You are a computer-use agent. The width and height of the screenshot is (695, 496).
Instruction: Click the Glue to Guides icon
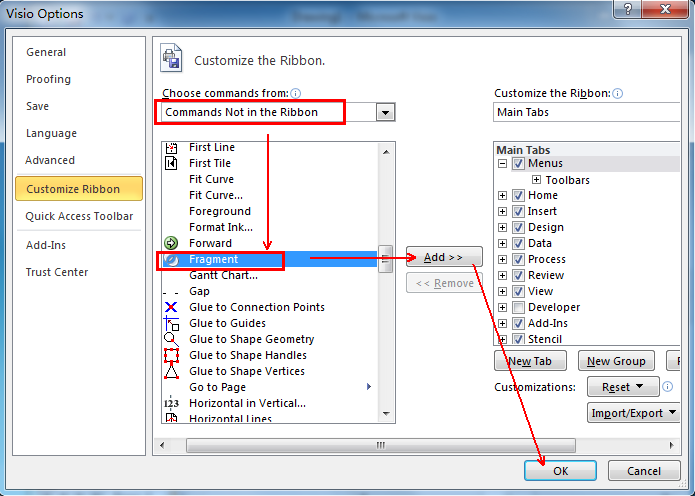coord(171,324)
